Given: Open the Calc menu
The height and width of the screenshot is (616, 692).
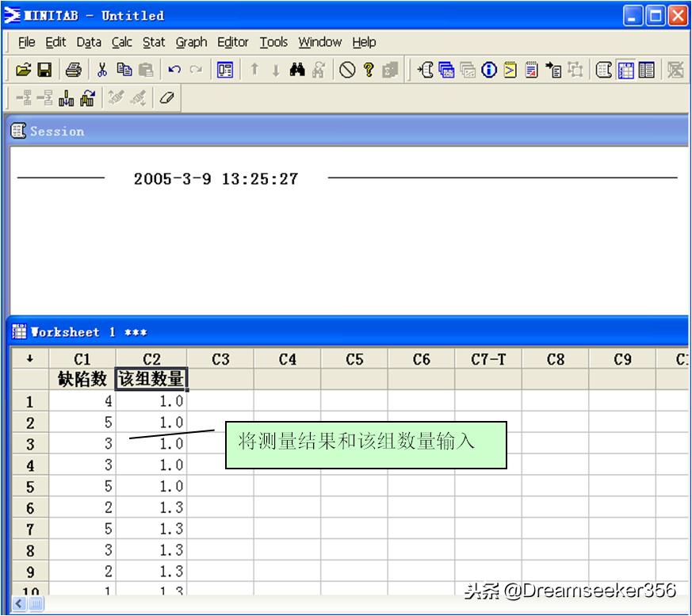Looking at the screenshot, I should 121,42.
